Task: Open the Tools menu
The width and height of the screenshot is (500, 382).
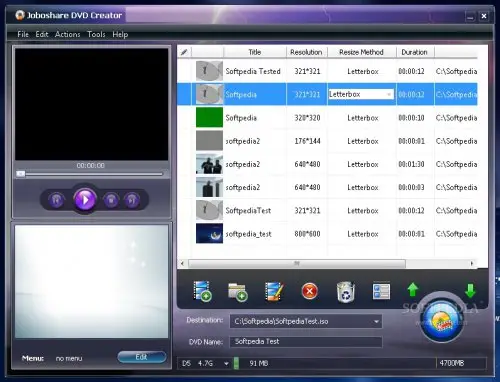Action: 96,34
